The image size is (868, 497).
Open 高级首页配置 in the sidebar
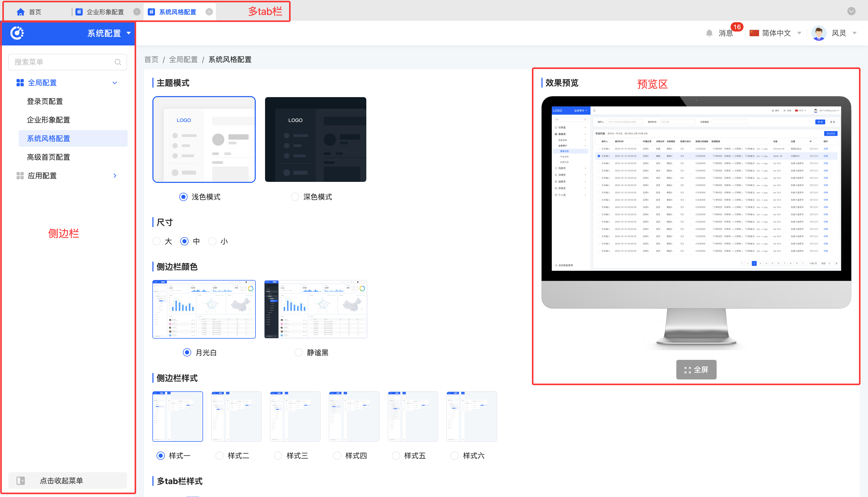[49, 157]
